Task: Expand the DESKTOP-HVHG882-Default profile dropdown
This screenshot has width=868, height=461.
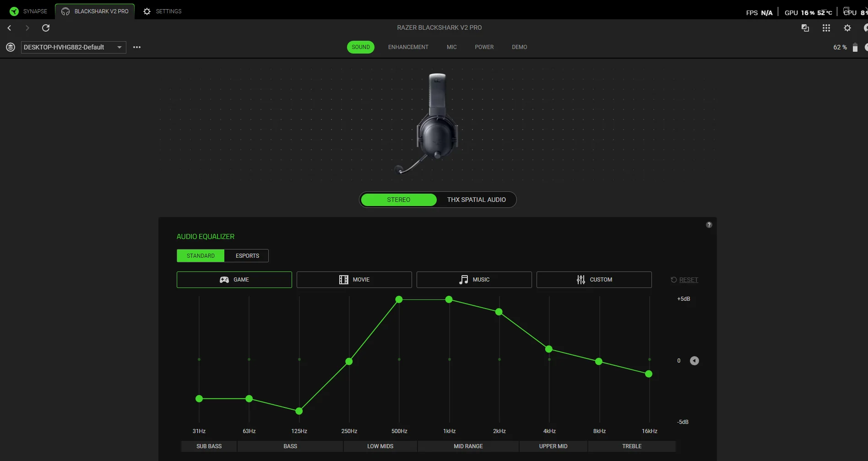Action: click(x=73, y=47)
